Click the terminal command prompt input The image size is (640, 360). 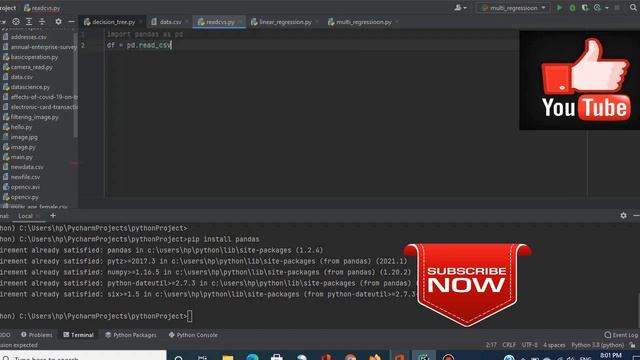coord(190,316)
